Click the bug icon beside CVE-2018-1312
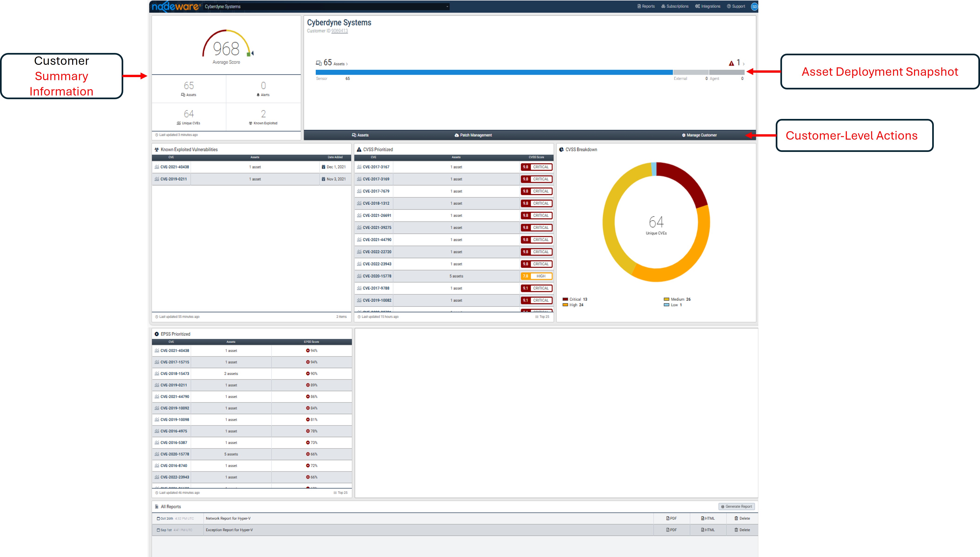The width and height of the screenshot is (980, 557). (359, 203)
